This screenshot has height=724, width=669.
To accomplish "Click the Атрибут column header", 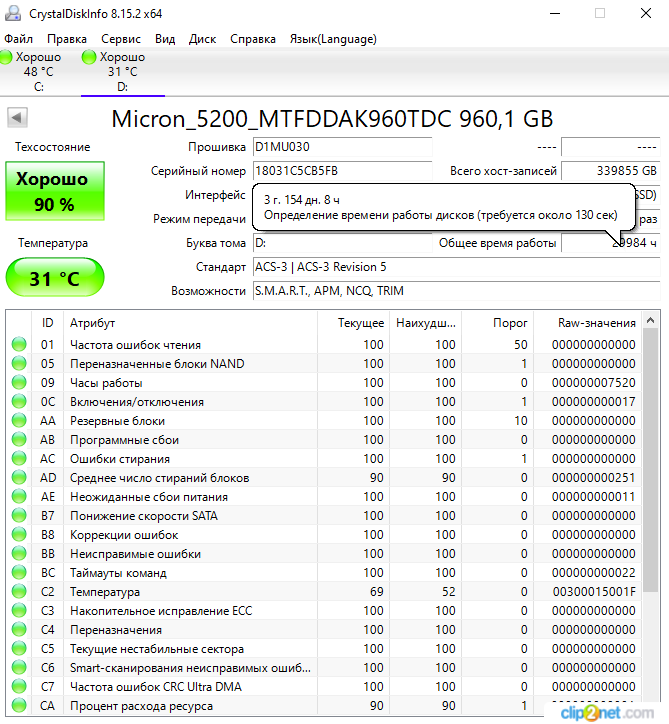I will coord(92,323).
